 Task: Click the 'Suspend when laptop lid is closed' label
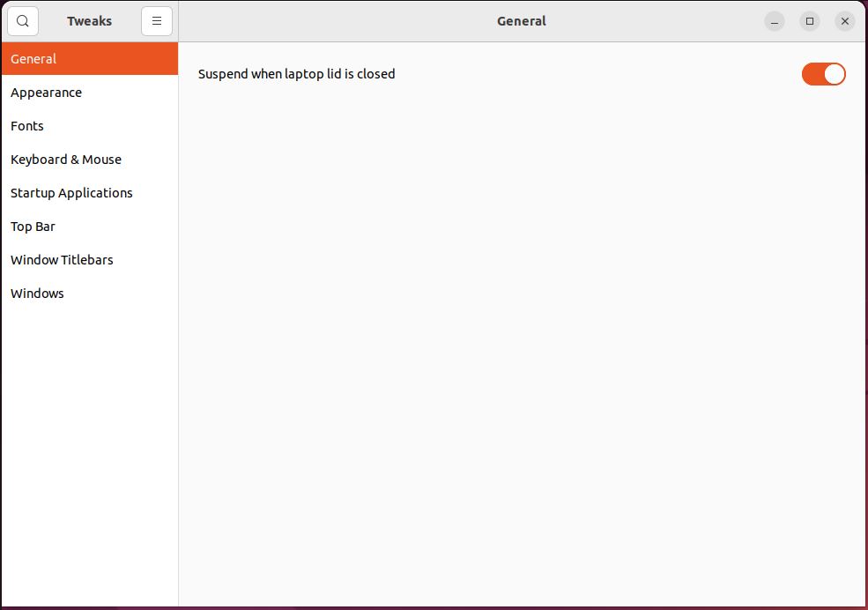pyautogui.click(x=297, y=74)
